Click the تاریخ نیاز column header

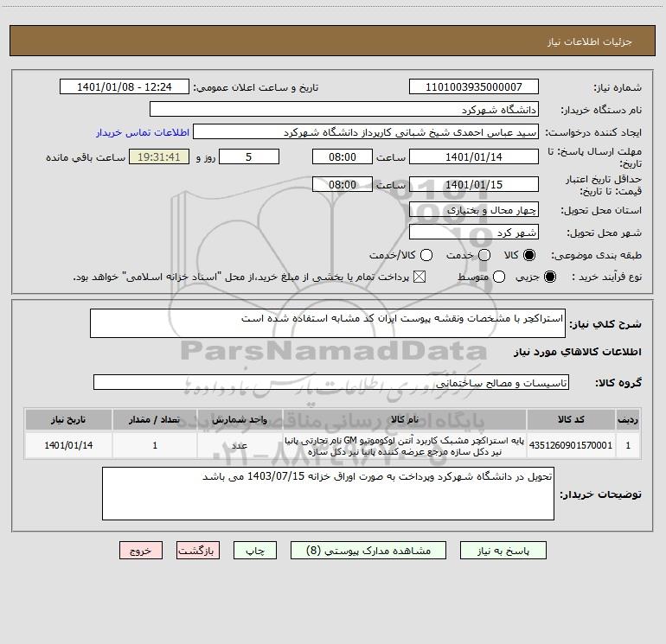(x=68, y=419)
